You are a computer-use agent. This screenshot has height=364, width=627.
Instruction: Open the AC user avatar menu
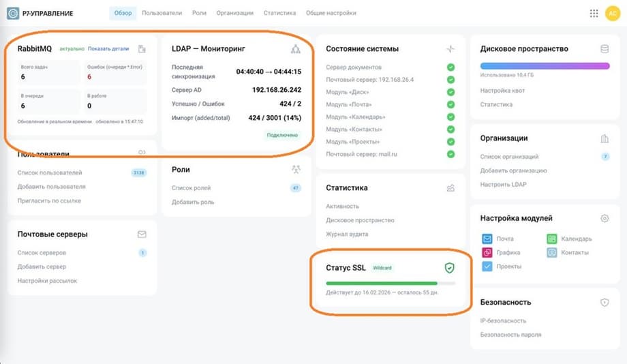tap(612, 13)
